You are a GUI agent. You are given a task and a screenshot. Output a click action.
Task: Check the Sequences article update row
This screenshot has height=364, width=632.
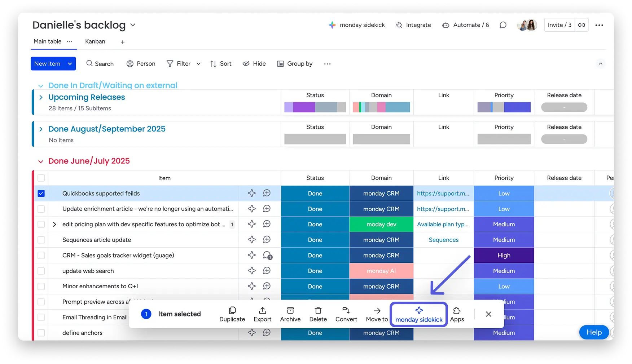click(41, 240)
